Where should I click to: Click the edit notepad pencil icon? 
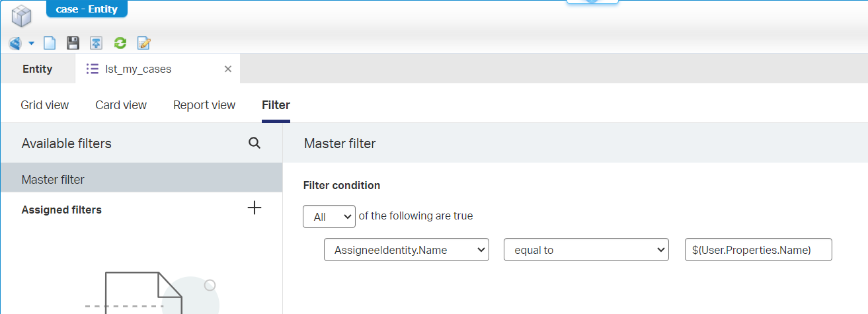[x=143, y=44]
